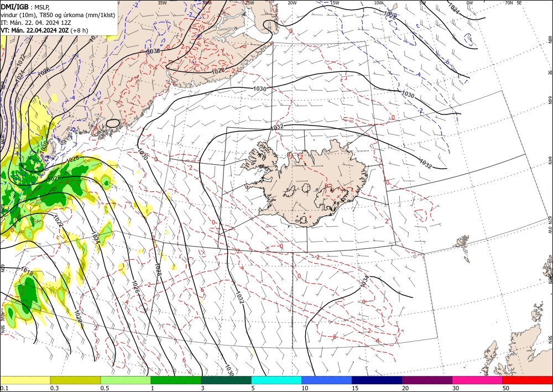The width and height of the screenshot is (553, 392).
Task: Click the small closed oval isobar over Greenland's coast
Action: click(x=113, y=123)
